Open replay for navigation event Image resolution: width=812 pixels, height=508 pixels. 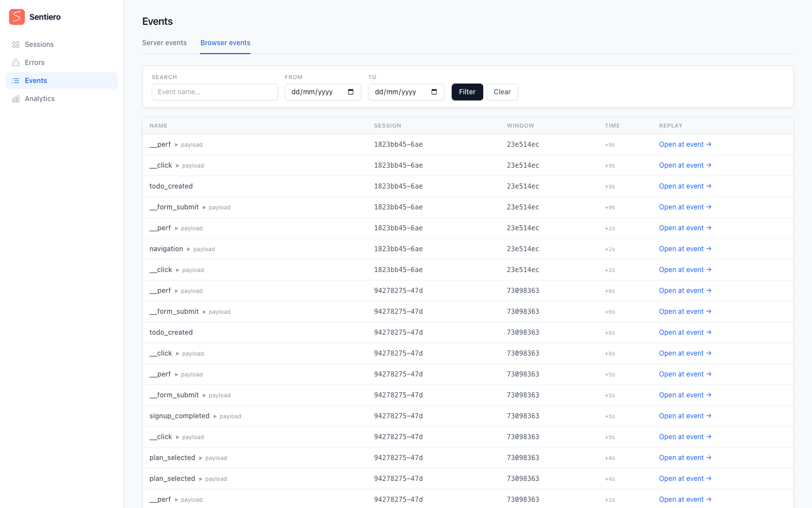(685, 249)
